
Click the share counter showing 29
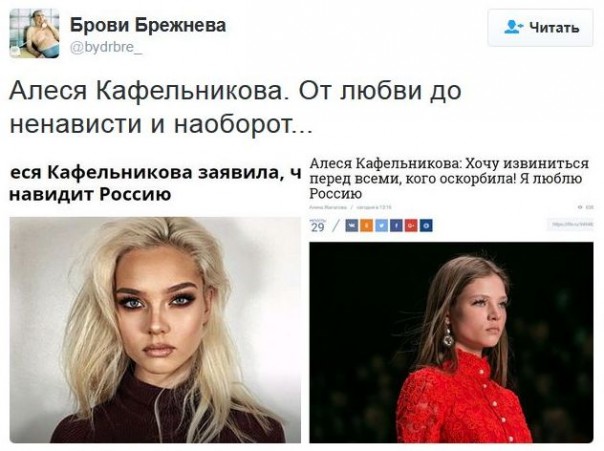(x=318, y=226)
